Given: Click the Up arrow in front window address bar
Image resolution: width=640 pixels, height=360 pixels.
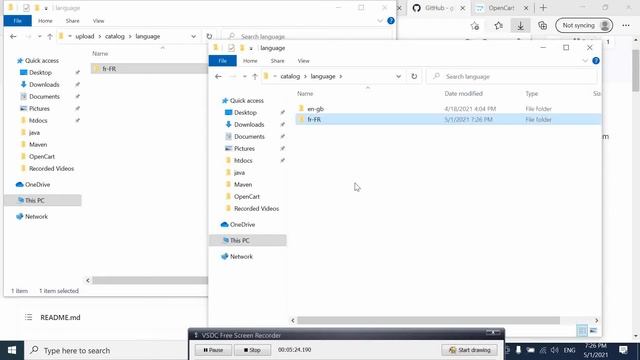Looking at the screenshot, I should click(x=255, y=76).
